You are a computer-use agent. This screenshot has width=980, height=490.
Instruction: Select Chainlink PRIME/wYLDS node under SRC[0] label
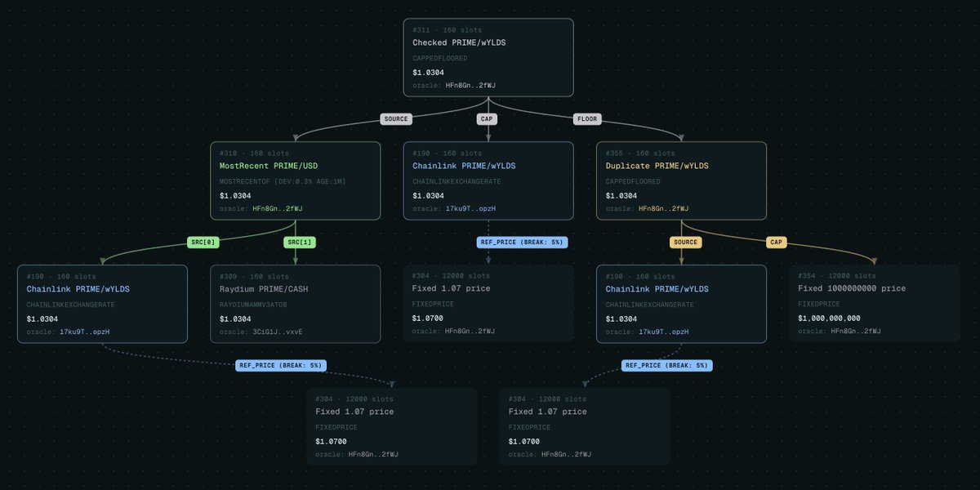point(103,304)
